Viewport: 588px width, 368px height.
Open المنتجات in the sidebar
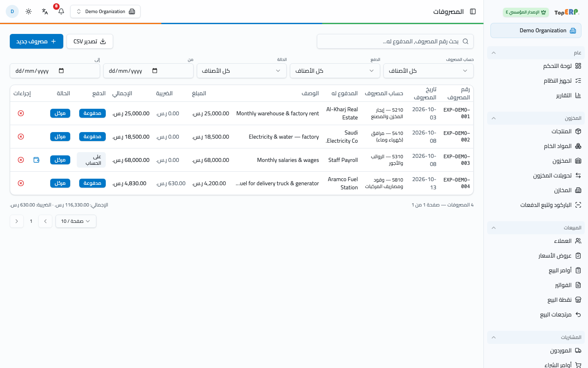(x=536, y=131)
